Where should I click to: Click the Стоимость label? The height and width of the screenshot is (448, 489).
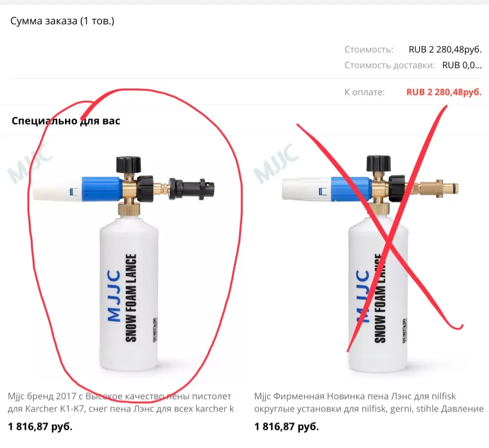pyautogui.click(x=369, y=49)
